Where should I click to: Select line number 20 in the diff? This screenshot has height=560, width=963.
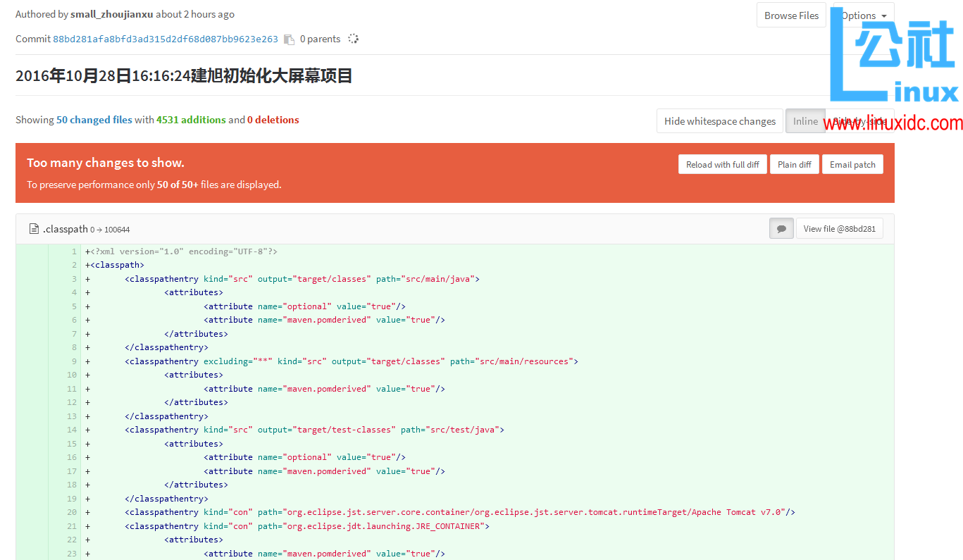pyautogui.click(x=72, y=512)
